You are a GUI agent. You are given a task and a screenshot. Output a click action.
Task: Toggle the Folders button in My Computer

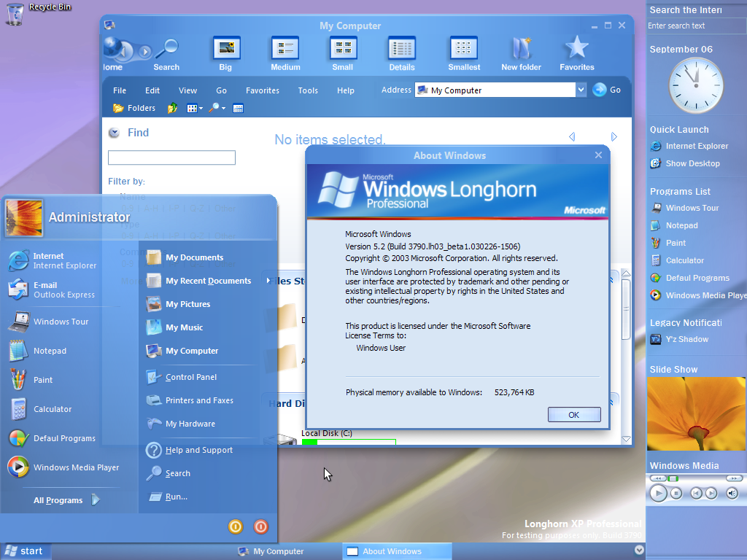coord(134,108)
